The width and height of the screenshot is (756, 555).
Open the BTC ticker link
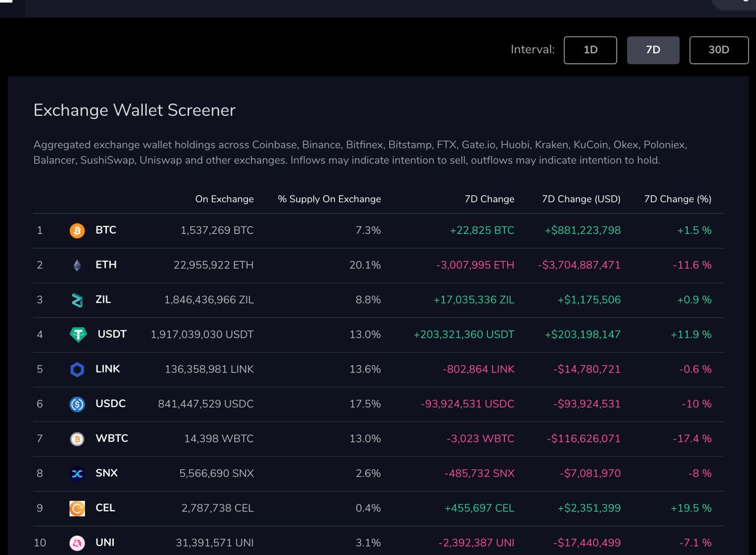[x=106, y=230]
